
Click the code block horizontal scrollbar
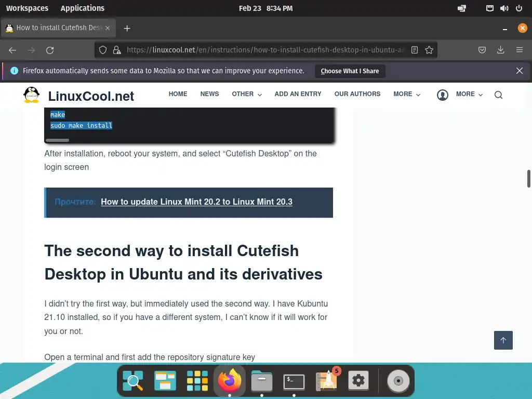(x=57, y=140)
